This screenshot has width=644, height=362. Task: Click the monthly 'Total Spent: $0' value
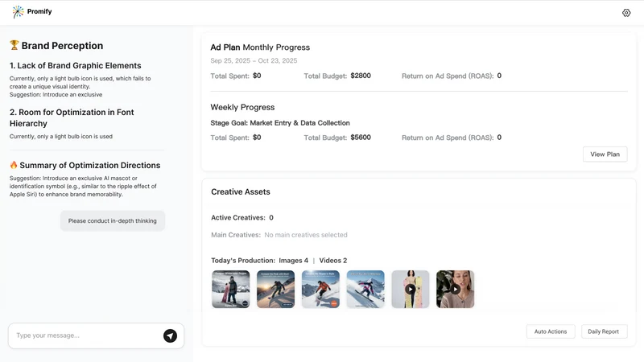click(x=236, y=76)
